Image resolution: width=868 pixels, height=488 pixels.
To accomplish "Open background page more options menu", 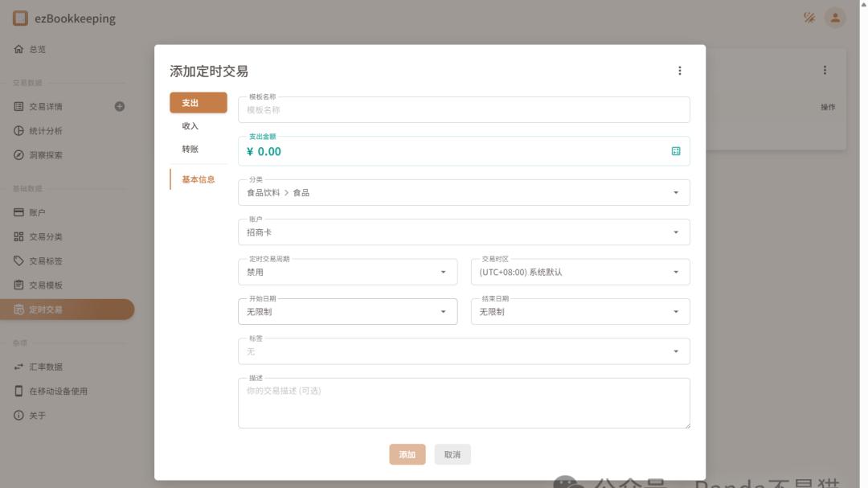I will pyautogui.click(x=825, y=71).
